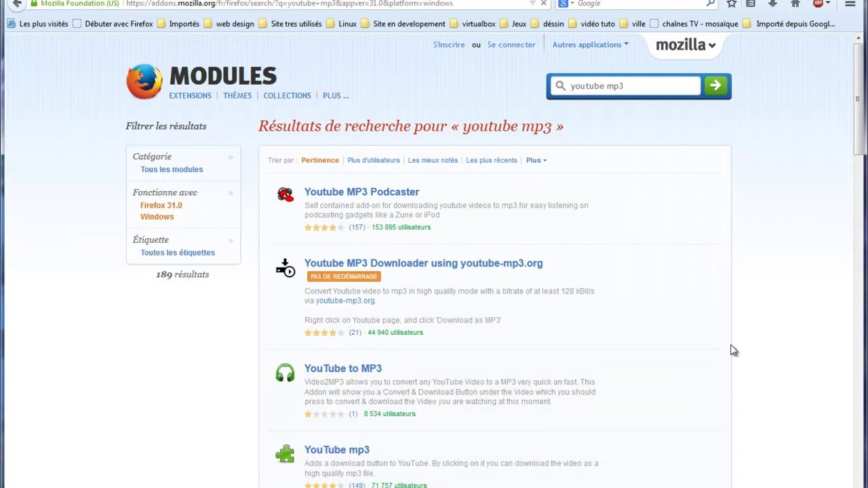Screen dimensions: 868x488
Task: Open the Adblock Plus toolbar icon
Action: [x=818, y=3]
